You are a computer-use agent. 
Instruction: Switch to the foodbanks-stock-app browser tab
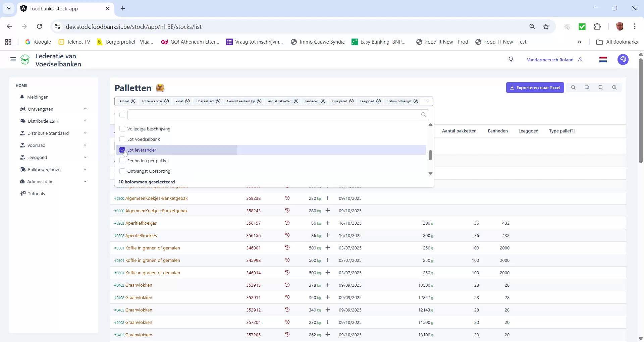click(60, 8)
